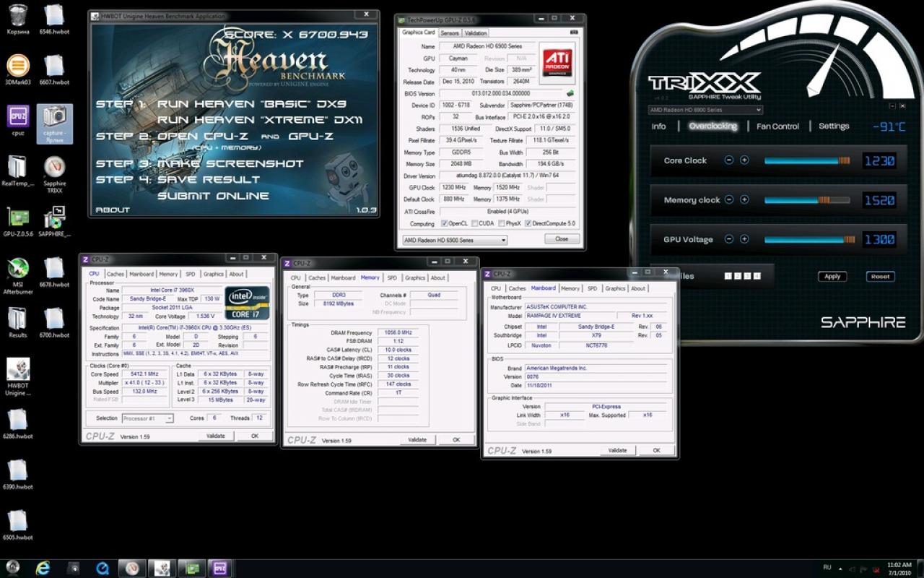Increase GPU Voltage with plus icon

point(744,239)
